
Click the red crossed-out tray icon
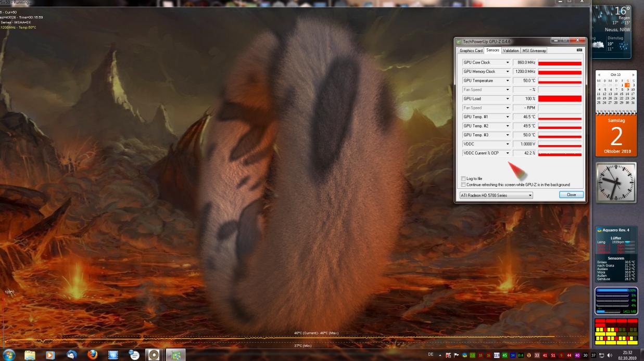448,355
